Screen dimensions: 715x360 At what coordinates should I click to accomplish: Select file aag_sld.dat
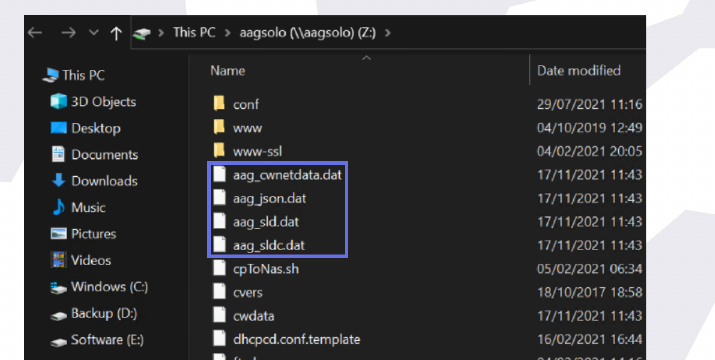(266, 222)
